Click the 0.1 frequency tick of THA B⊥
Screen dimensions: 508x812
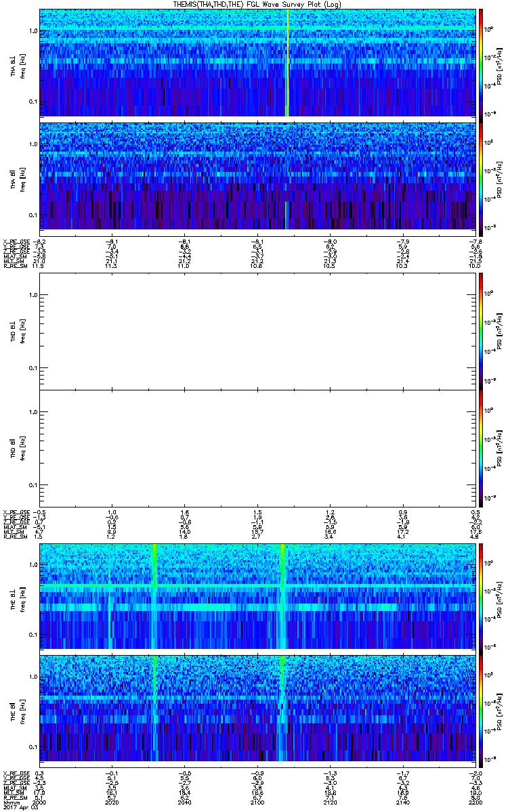coord(33,102)
